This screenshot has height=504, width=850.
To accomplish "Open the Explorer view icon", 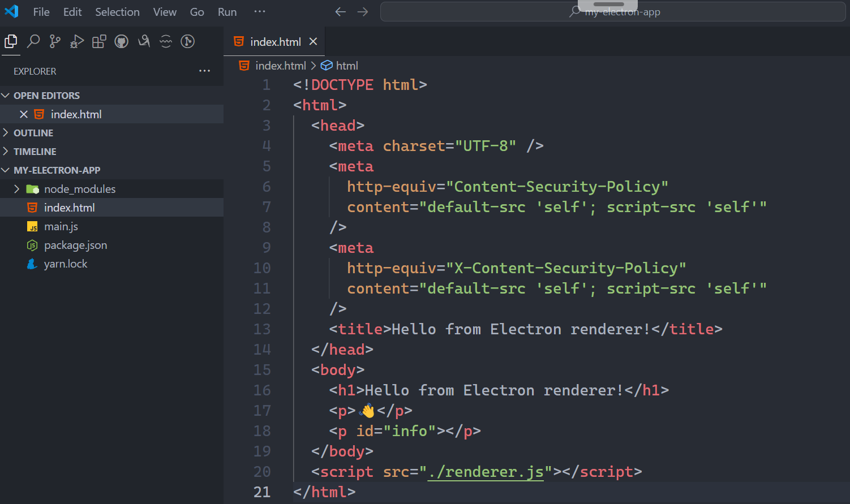I will click(x=11, y=41).
